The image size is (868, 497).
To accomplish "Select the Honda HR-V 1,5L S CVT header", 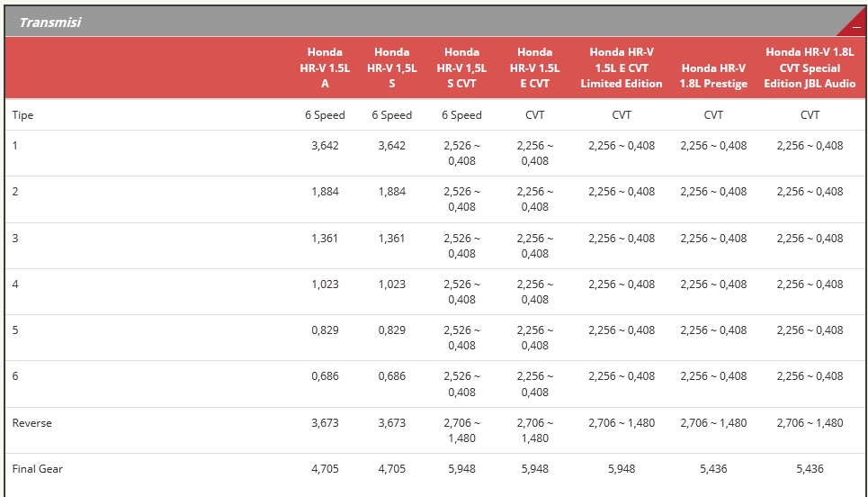I will coord(461,68).
